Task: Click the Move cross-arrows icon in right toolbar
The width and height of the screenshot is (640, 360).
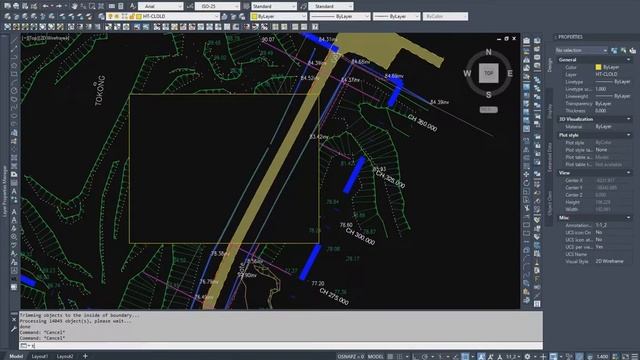Action: click(527, 174)
